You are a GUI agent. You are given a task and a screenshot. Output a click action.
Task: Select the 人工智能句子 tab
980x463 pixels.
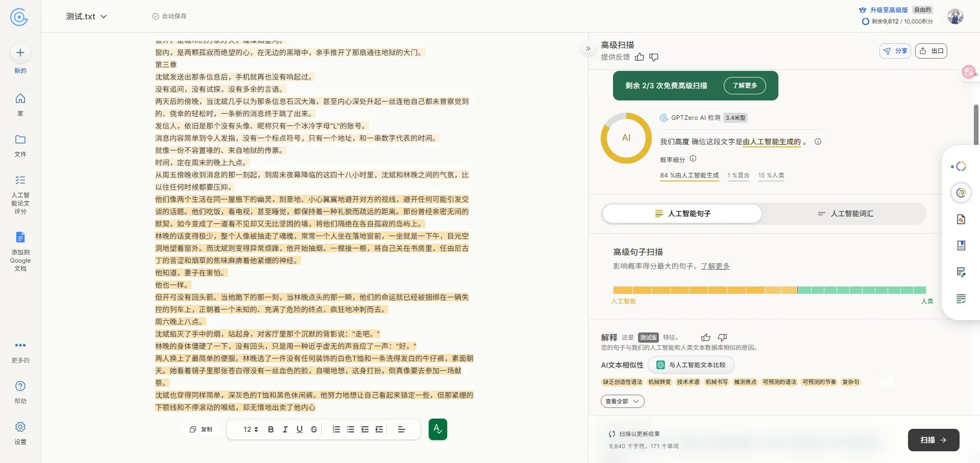[682, 214]
